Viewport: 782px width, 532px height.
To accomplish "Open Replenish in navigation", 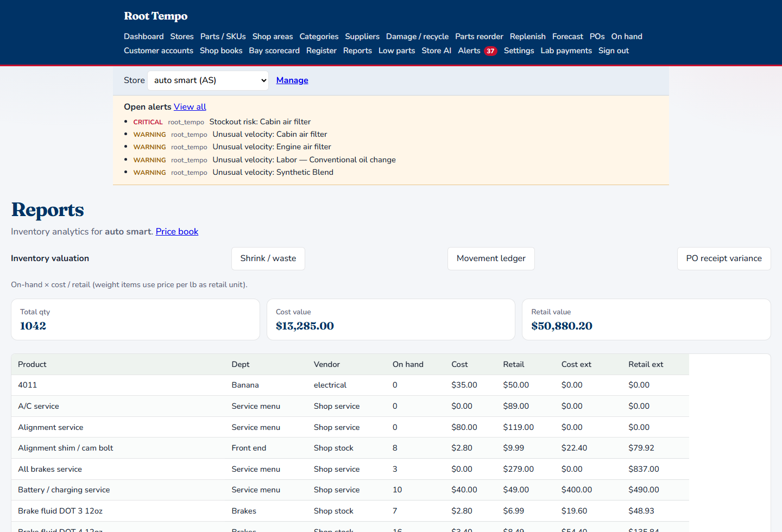I will (528, 36).
